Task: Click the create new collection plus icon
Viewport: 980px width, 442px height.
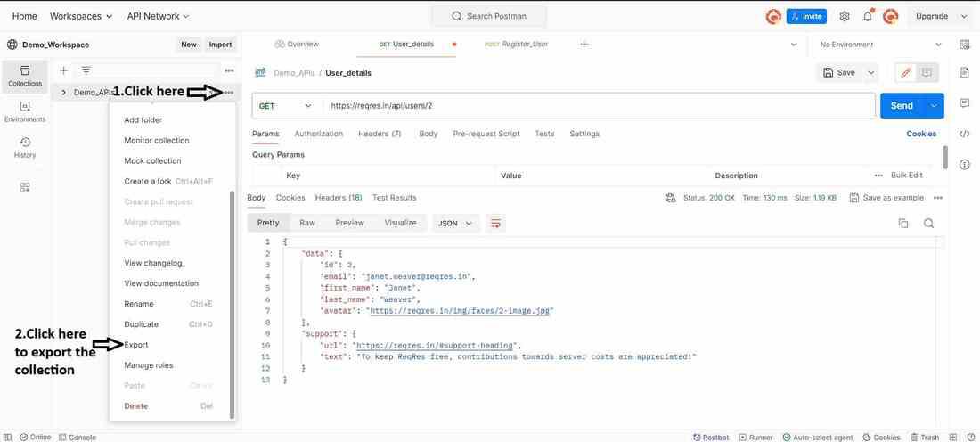Action: point(63,70)
